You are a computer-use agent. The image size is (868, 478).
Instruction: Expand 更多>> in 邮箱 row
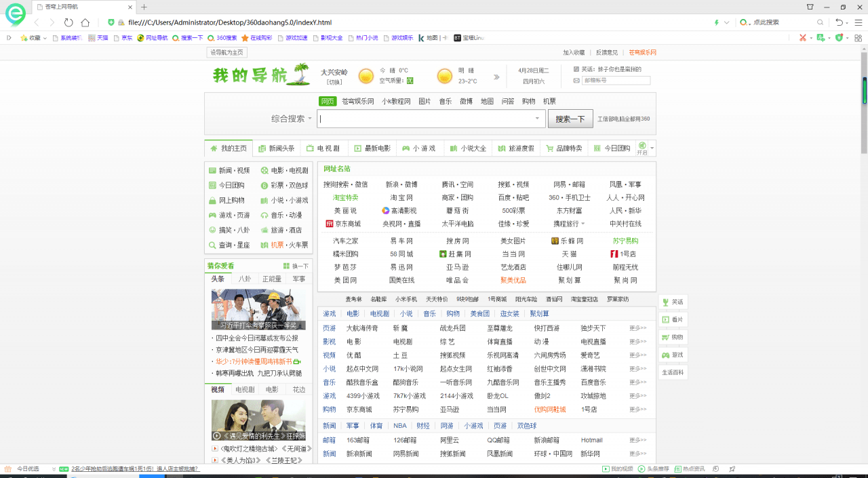point(637,440)
